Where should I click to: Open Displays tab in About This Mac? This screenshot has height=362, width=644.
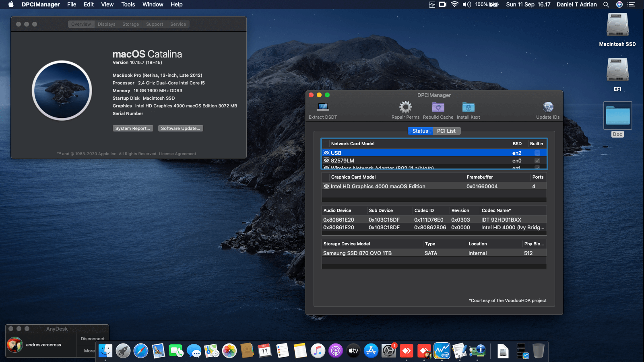click(107, 24)
